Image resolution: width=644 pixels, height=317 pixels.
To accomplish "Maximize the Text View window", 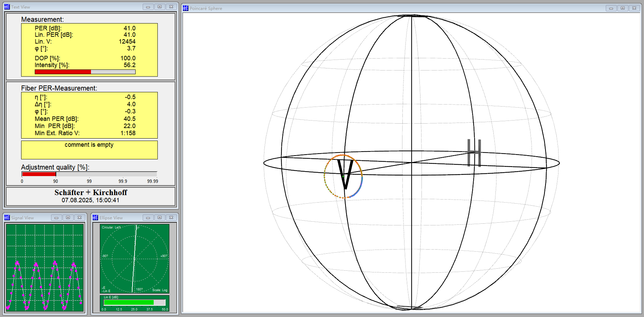I will (x=159, y=7).
